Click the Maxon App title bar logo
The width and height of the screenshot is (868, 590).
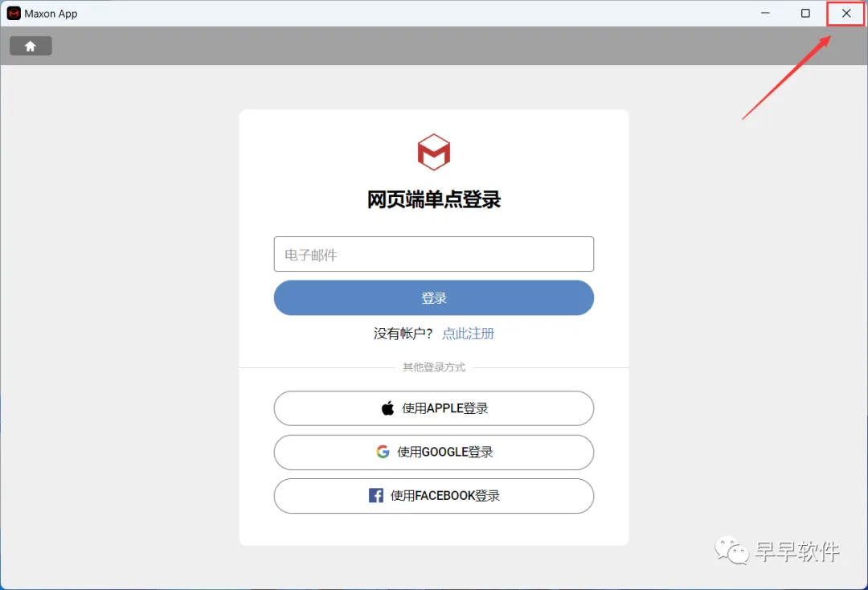point(14,14)
